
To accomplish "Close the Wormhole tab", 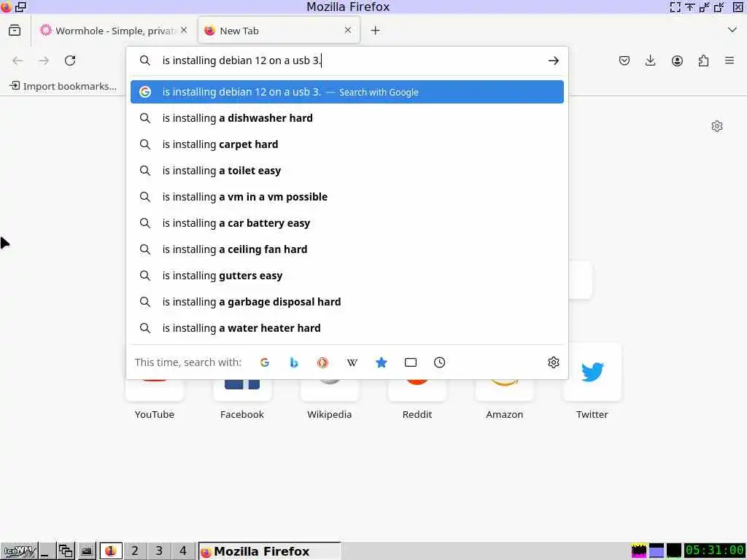I will (x=184, y=30).
